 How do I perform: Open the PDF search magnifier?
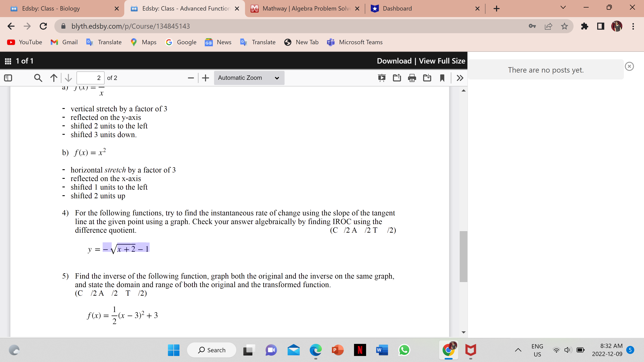click(x=38, y=78)
